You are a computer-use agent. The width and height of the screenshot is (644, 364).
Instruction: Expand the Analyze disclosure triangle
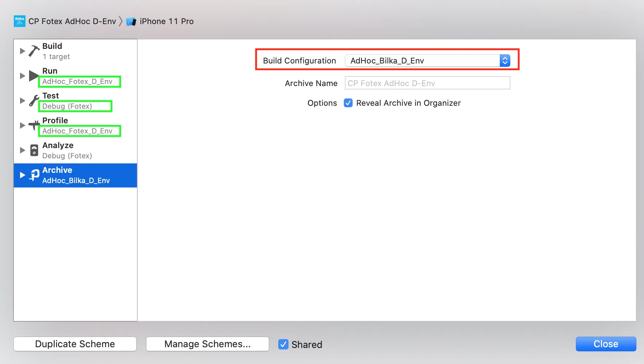point(22,150)
